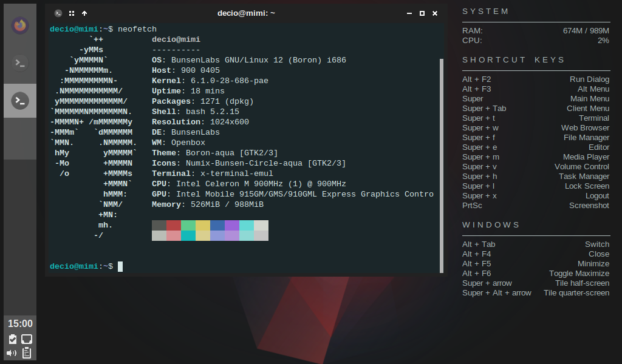Maximize the decio@mimi terminal window

[x=422, y=13]
